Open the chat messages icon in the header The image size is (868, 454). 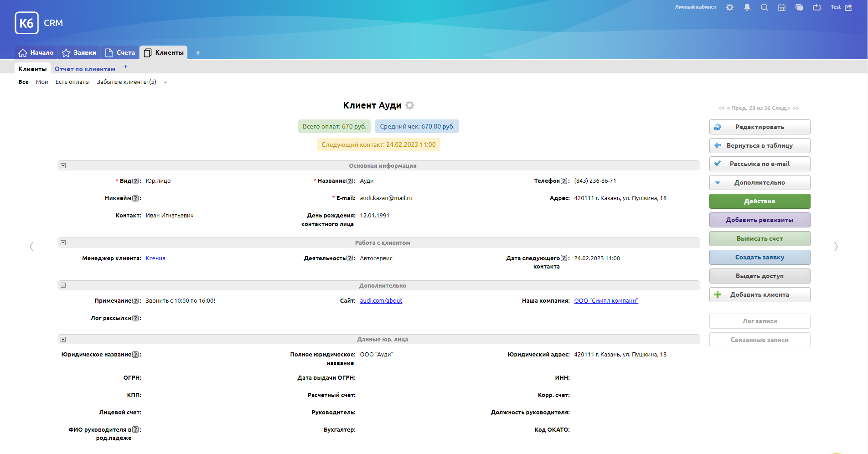tap(799, 7)
